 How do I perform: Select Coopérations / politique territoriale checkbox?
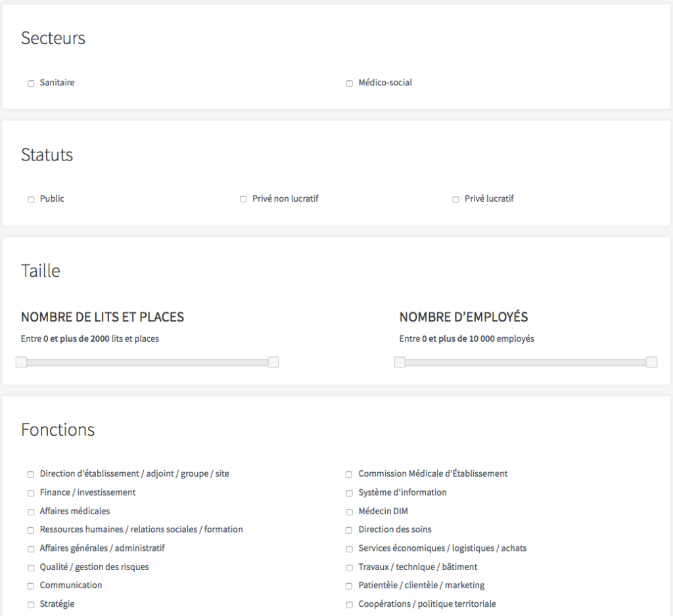pos(350,604)
